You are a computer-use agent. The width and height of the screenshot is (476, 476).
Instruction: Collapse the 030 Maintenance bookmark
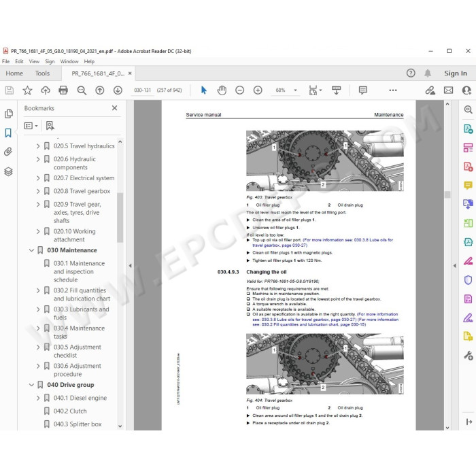coord(31,250)
